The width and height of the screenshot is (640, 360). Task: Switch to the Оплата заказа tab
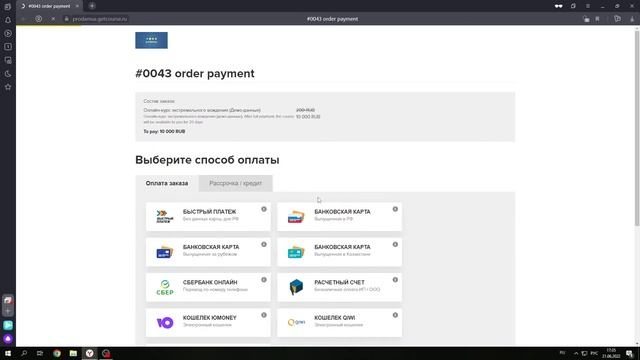(x=167, y=183)
